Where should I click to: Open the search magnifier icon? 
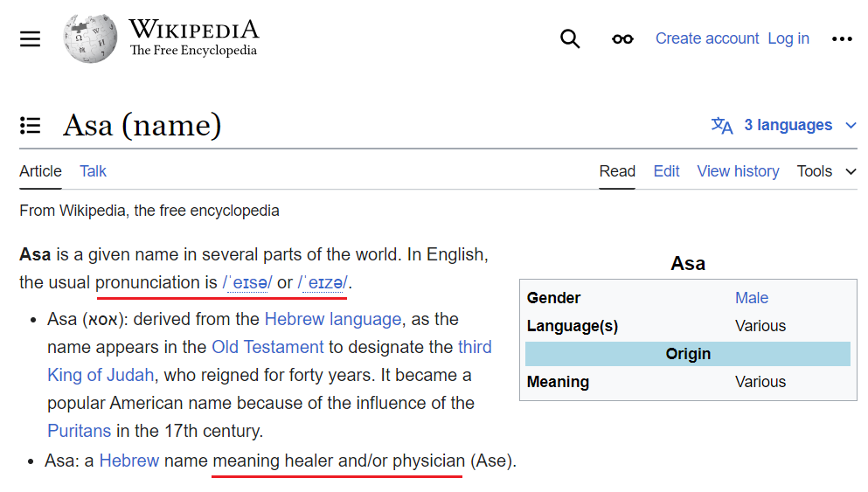tap(570, 38)
